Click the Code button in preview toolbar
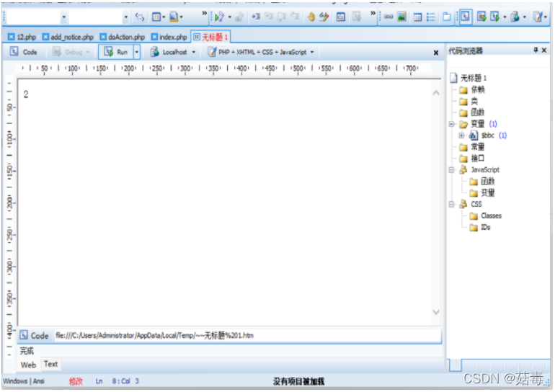 pos(23,52)
